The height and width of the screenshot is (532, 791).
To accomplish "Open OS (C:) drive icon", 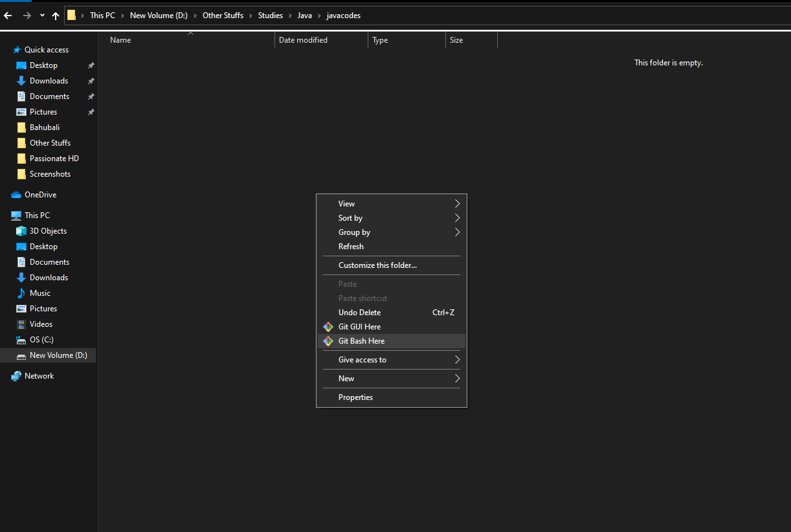I will pyautogui.click(x=21, y=340).
